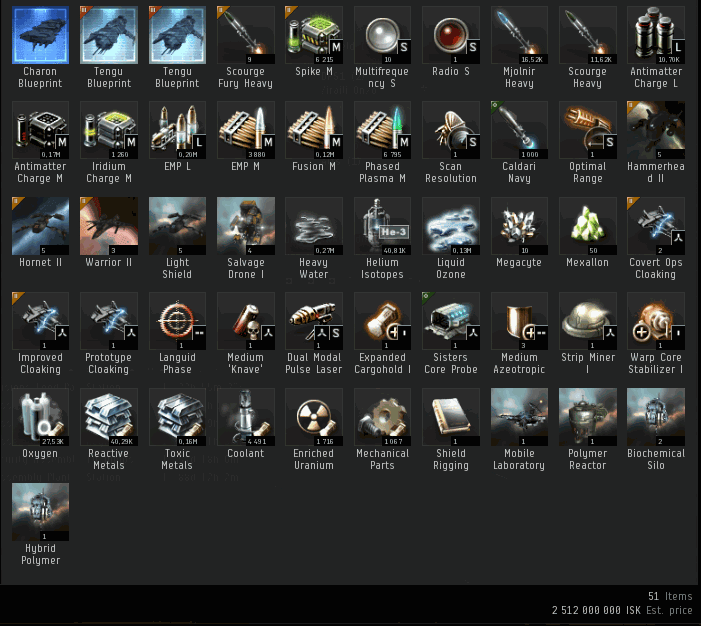Click the Antimatter Charge L icon
Viewport: 701px width, 626px height.
tap(656, 35)
